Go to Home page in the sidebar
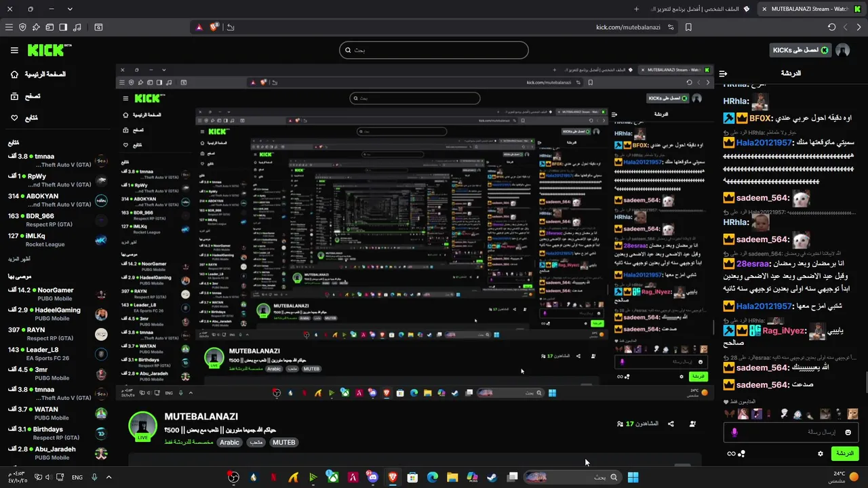The height and width of the screenshot is (488, 868). (39, 74)
